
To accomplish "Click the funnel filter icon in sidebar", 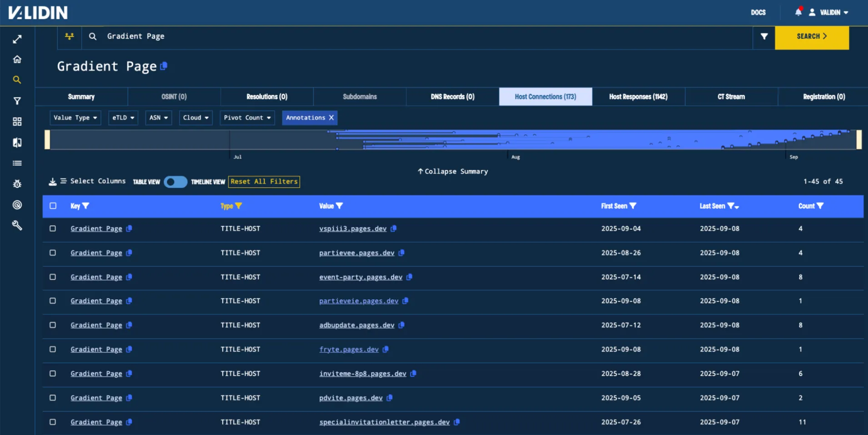I will (x=17, y=101).
